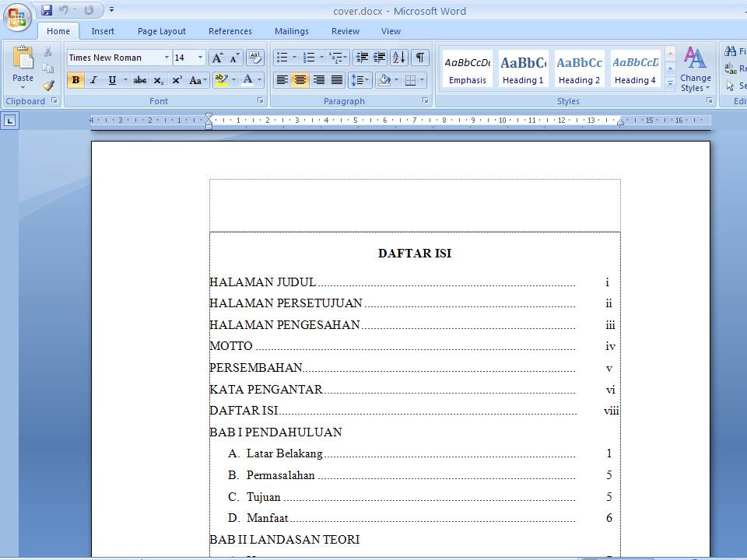This screenshot has width=747, height=560.
Task: Open Clipboard pane launcher
Action: (54, 100)
